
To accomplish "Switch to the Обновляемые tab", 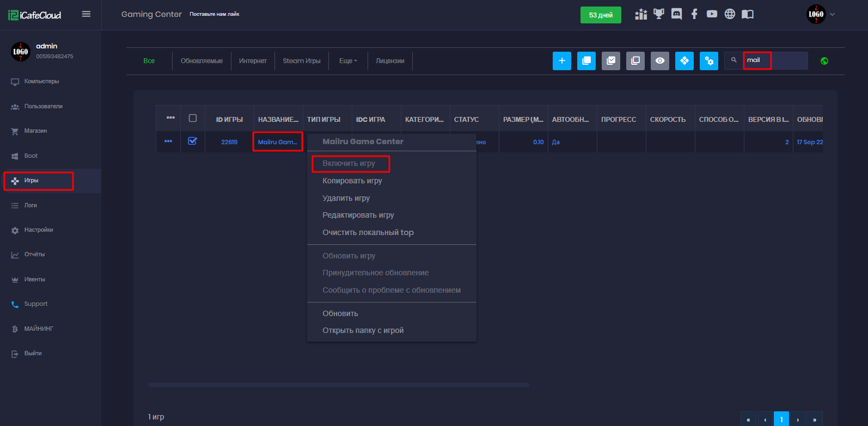I will click(x=201, y=61).
